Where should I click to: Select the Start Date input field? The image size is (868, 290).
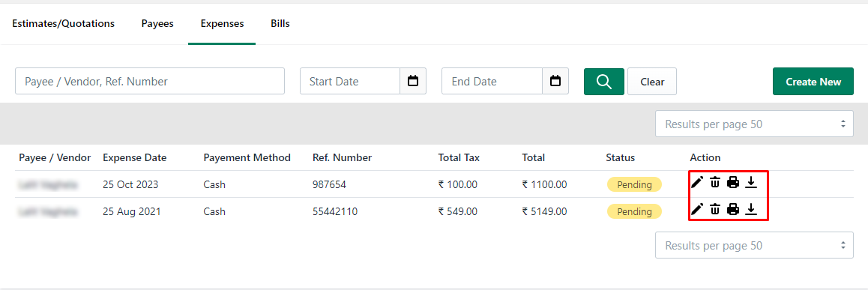350,82
